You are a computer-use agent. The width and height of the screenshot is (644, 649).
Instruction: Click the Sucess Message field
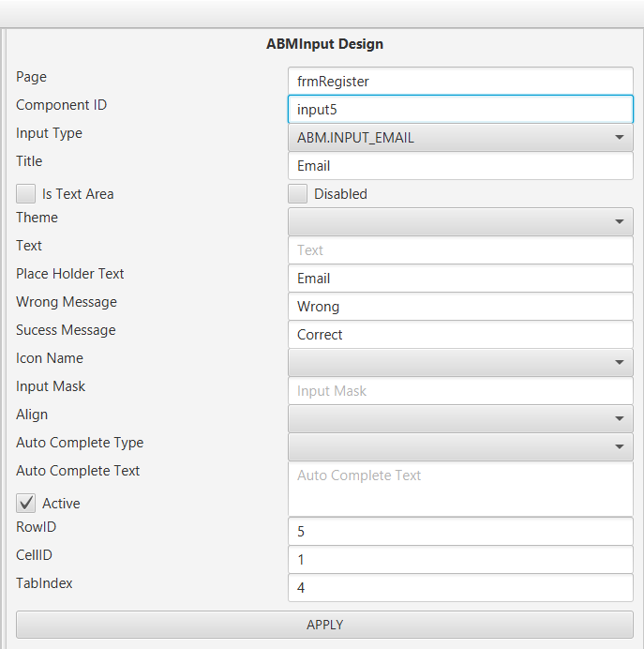click(459, 335)
